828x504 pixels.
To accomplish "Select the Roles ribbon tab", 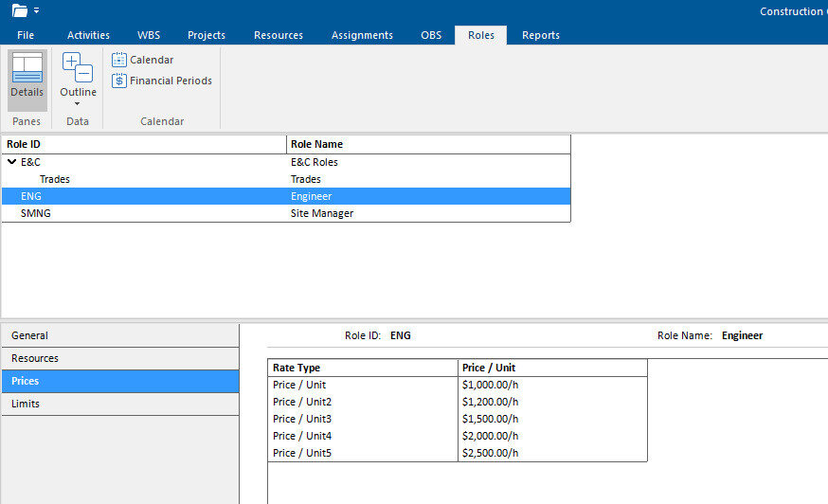I will 481,35.
